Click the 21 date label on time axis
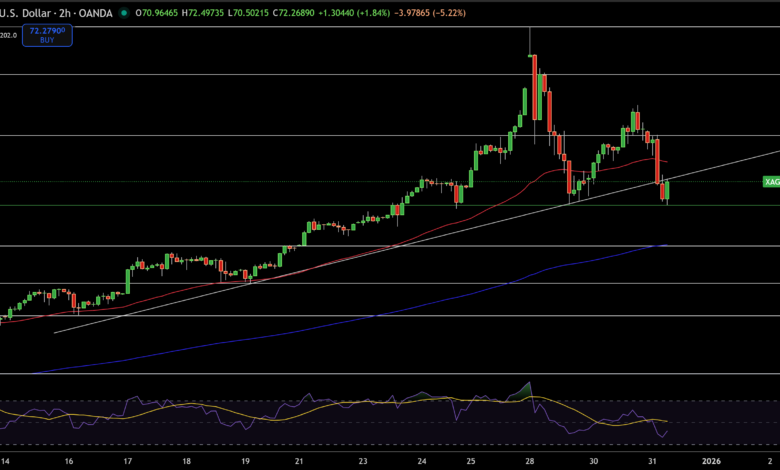Viewport: 780px width, 470px height. 299,461
